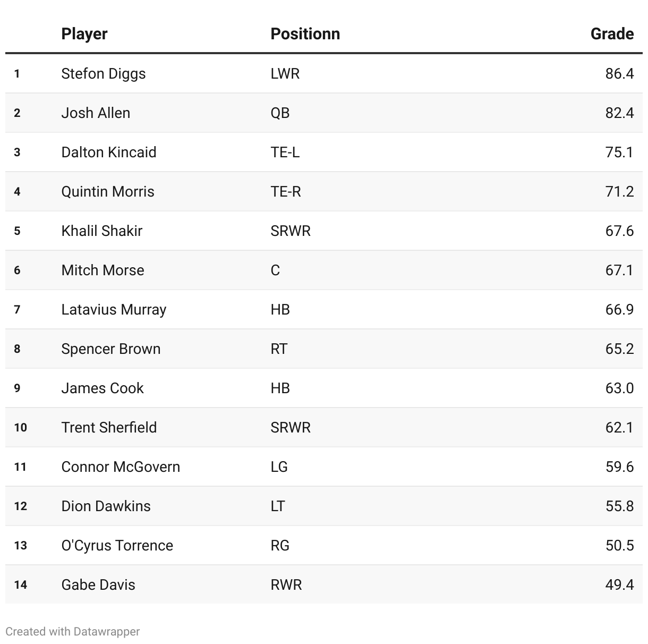Select the O'Cyrus Torrence name cell
Screen dimensions: 648x644
tap(117, 545)
